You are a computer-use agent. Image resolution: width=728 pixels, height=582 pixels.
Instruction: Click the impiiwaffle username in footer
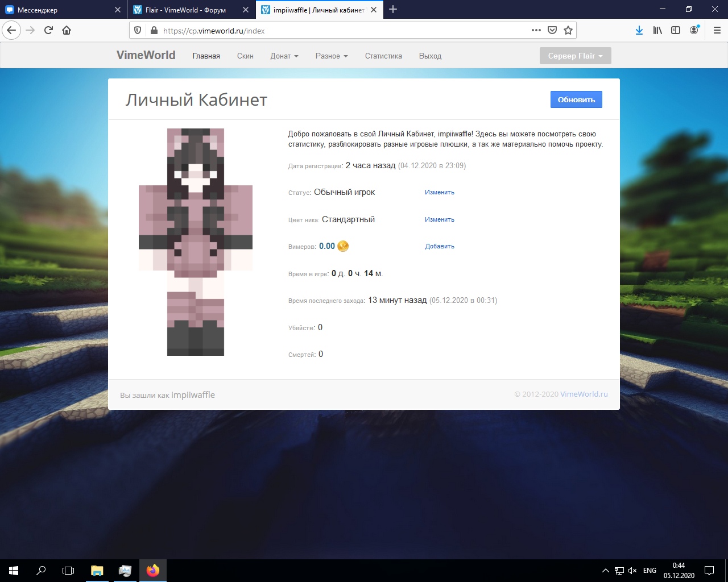(x=193, y=395)
